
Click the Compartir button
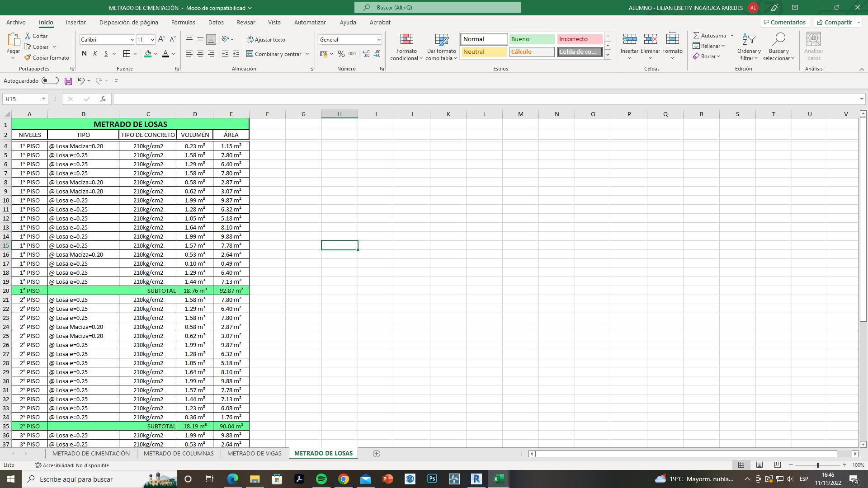coord(838,22)
